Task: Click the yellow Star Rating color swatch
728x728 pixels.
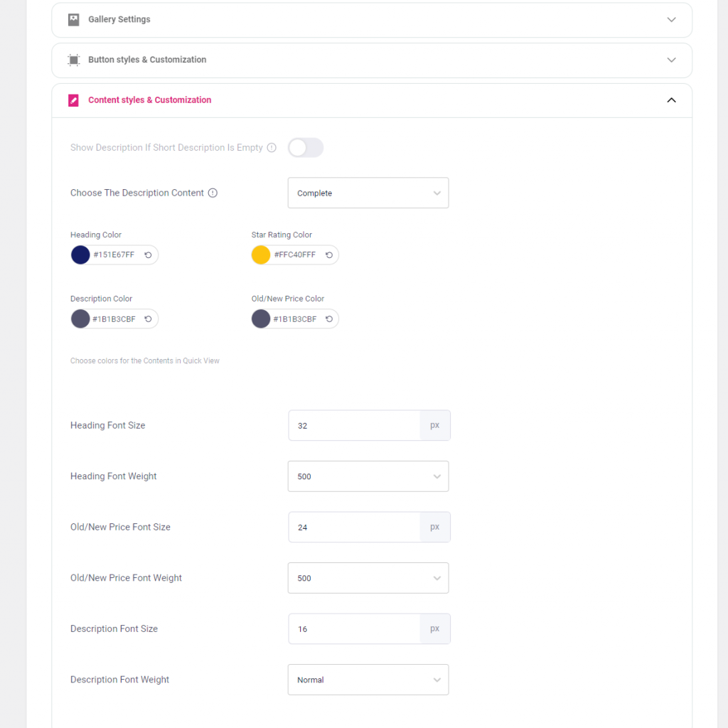Action: (x=261, y=255)
